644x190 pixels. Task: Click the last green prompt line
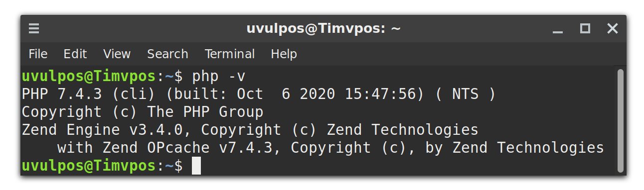click(x=103, y=166)
